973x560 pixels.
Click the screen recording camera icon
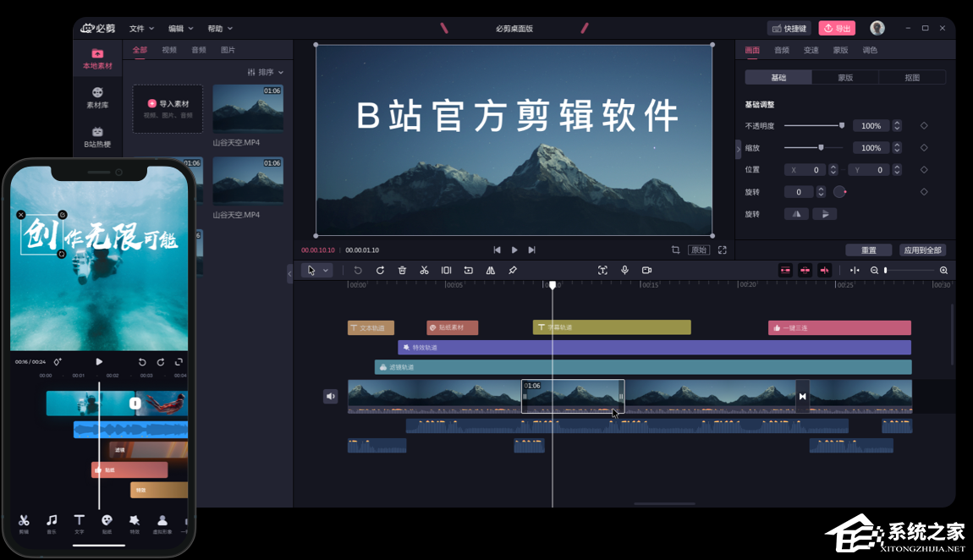[646, 271]
